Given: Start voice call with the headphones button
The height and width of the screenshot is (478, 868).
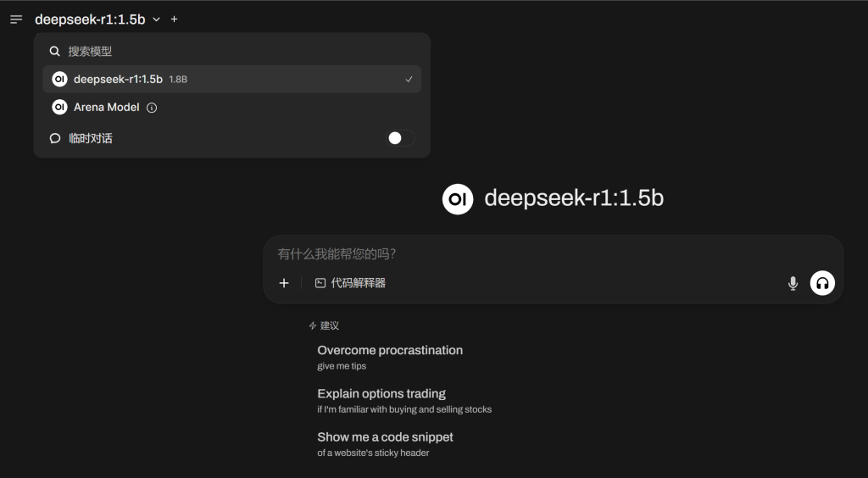Looking at the screenshot, I should click(822, 283).
